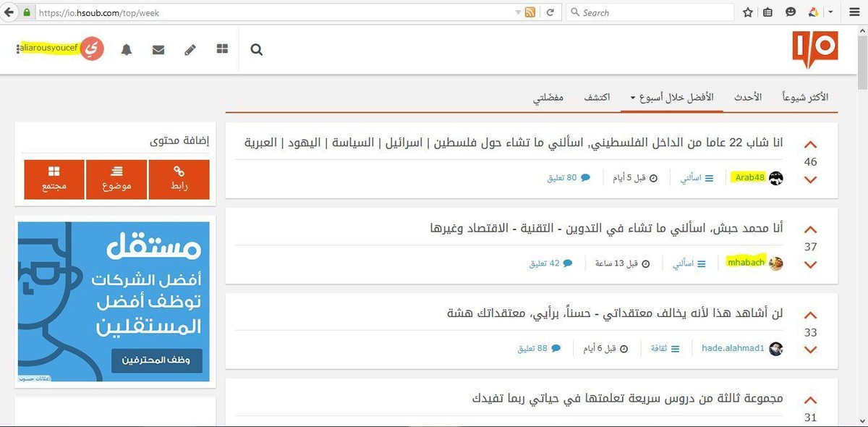Click the RSS feed icon in address bar
Viewport: 868px width, 427px height.
(530, 12)
